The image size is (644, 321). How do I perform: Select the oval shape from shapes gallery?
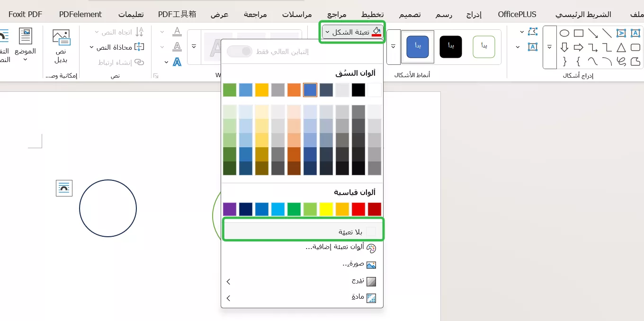[x=564, y=33]
